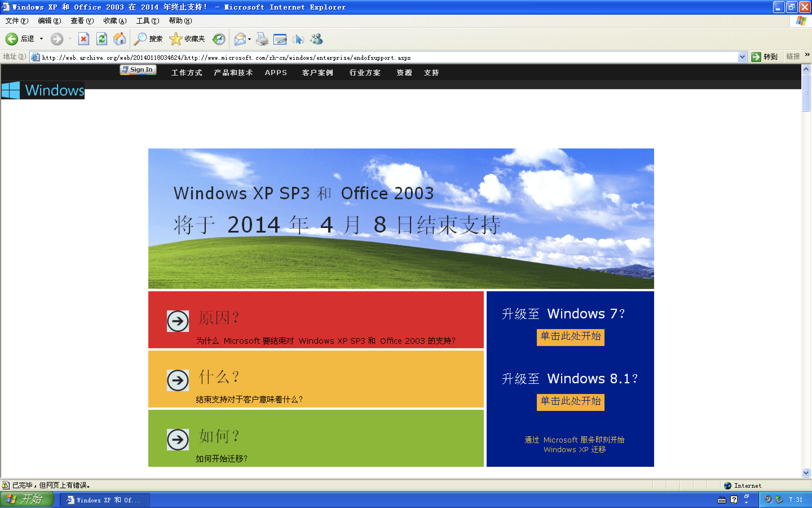Click the arrow icon beside 什么?
The height and width of the screenshot is (508, 812).
pyautogui.click(x=178, y=380)
